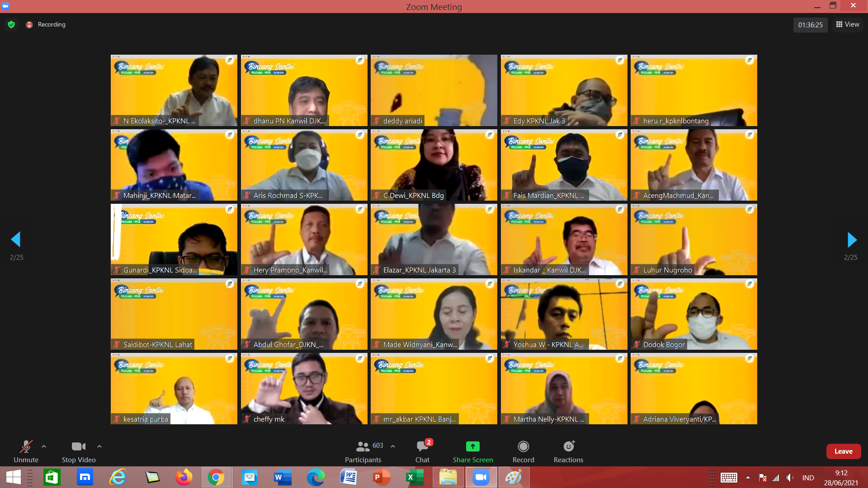This screenshot has width=868, height=488.
Task: Go to next gallery page arrow
Action: pos(852,240)
